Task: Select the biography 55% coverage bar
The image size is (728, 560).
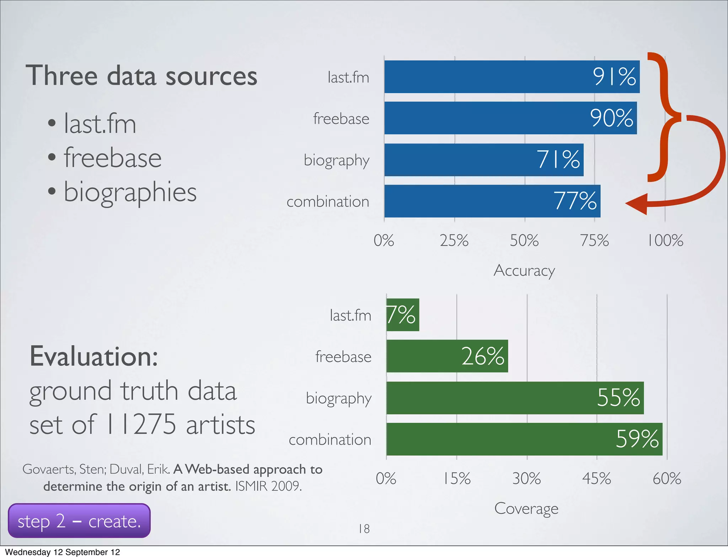Action: pos(515,398)
